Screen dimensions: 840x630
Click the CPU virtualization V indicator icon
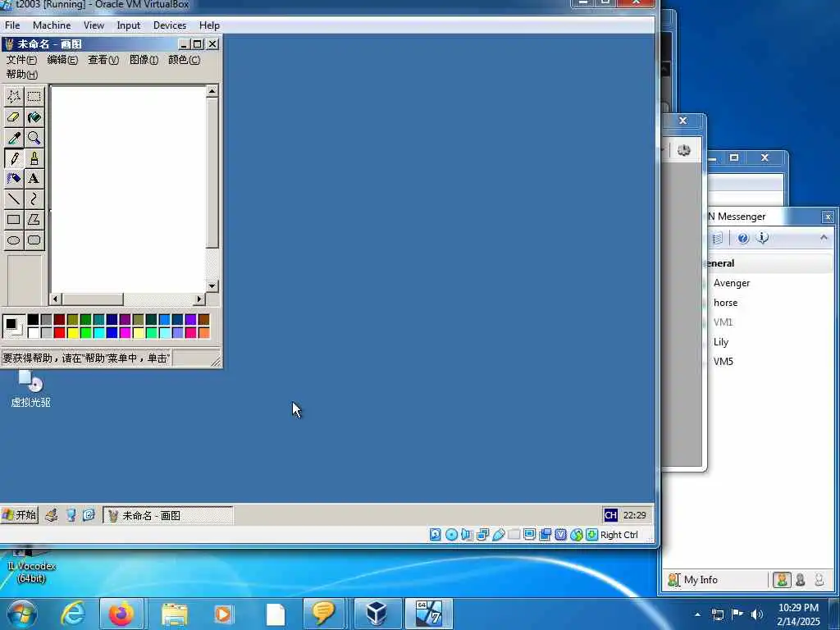pos(561,535)
